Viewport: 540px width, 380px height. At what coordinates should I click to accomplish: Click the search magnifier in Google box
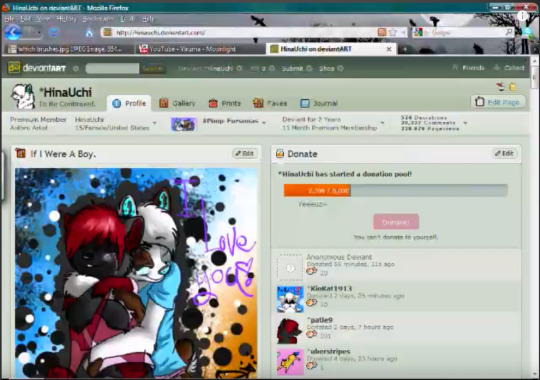pyautogui.click(x=509, y=32)
